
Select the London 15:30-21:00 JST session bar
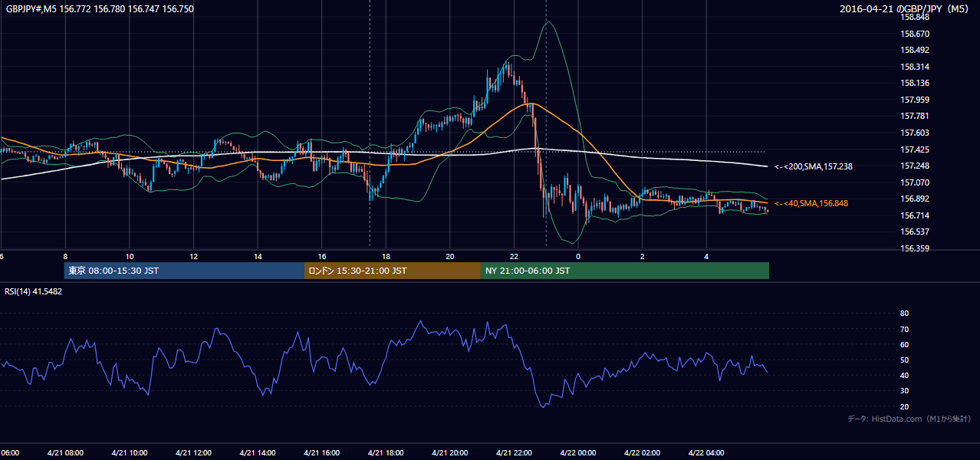pos(393,271)
